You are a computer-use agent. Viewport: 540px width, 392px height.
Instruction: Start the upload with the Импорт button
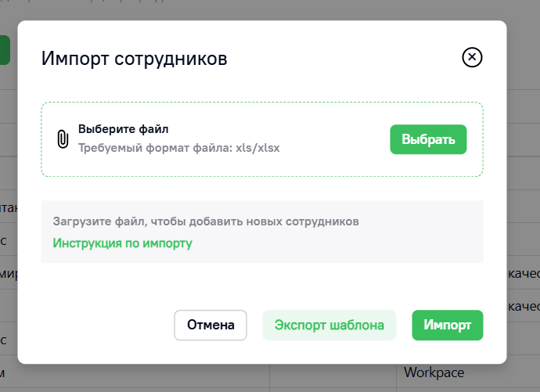[448, 325]
